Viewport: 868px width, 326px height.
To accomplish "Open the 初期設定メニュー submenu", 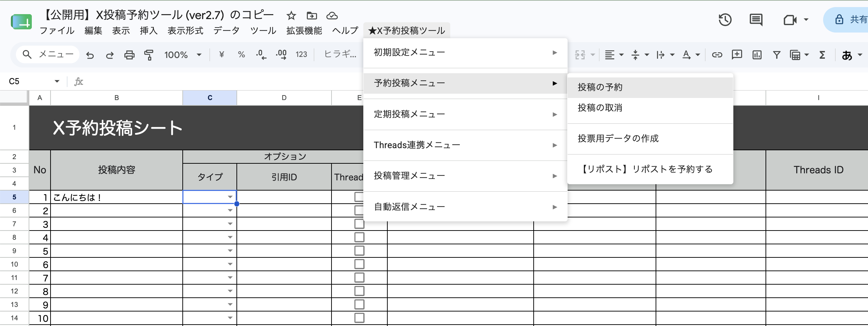I will (x=465, y=52).
